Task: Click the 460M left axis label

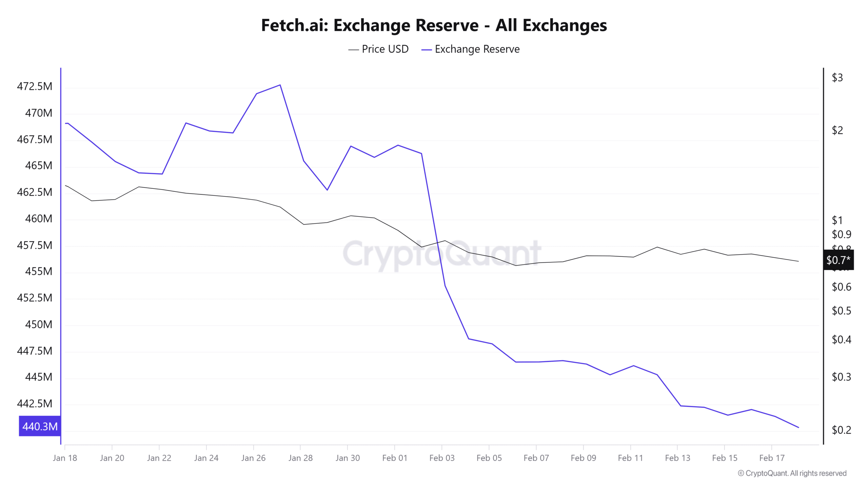Action: 39,219
